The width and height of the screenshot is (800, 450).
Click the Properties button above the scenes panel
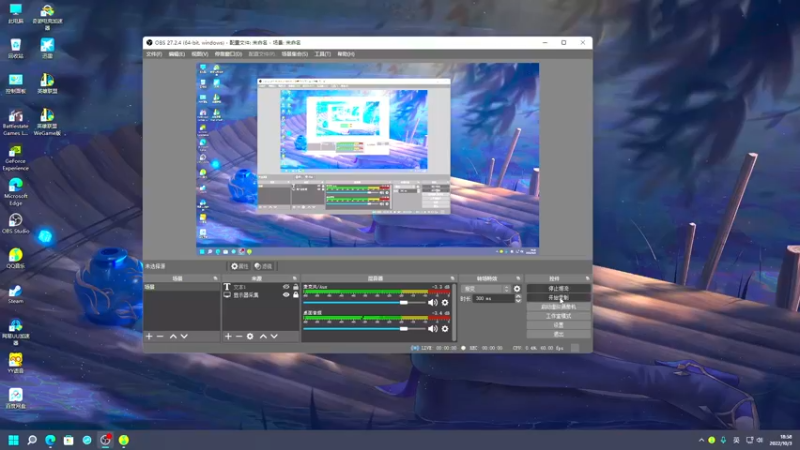click(x=239, y=266)
